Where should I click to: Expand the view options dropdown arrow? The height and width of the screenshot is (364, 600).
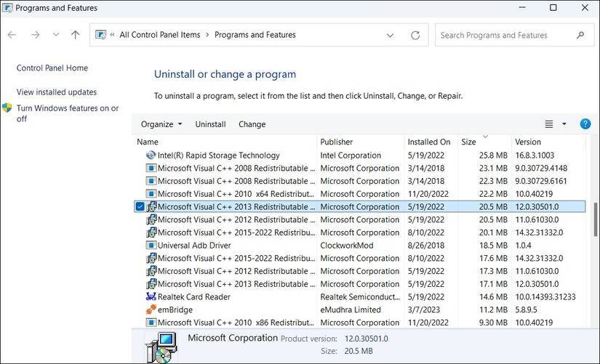(x=564, y=124)
